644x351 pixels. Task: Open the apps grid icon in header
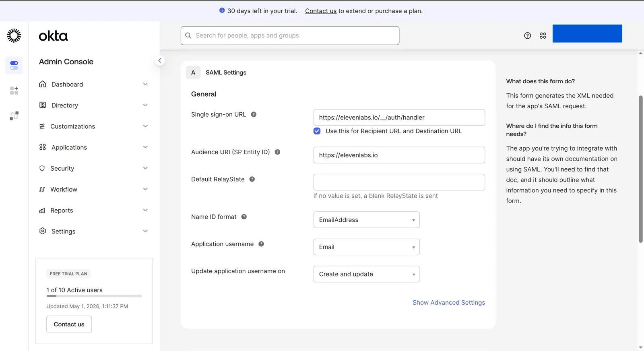tap(543, 35)
